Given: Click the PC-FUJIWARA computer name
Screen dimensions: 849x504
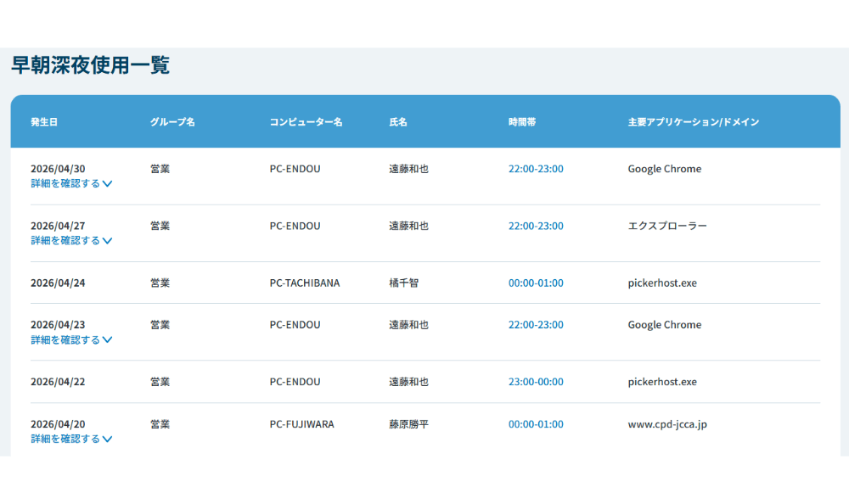Looking at the screenshot, I should (302, 424).
